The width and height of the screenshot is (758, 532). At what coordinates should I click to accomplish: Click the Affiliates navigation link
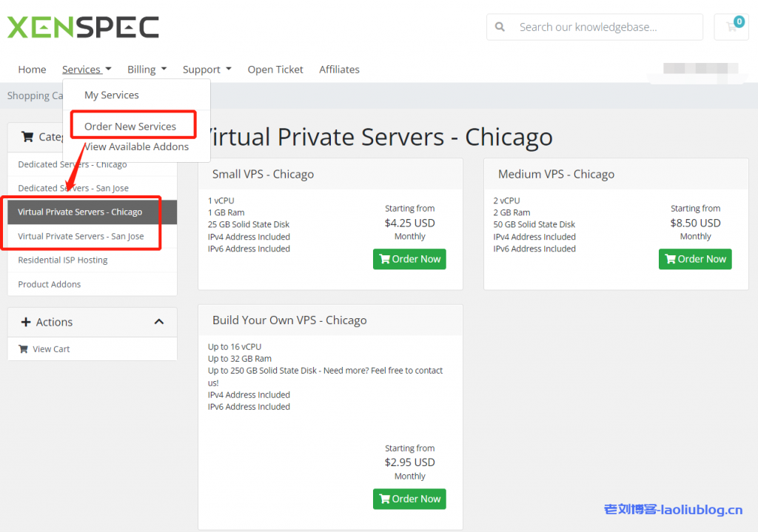339,70
